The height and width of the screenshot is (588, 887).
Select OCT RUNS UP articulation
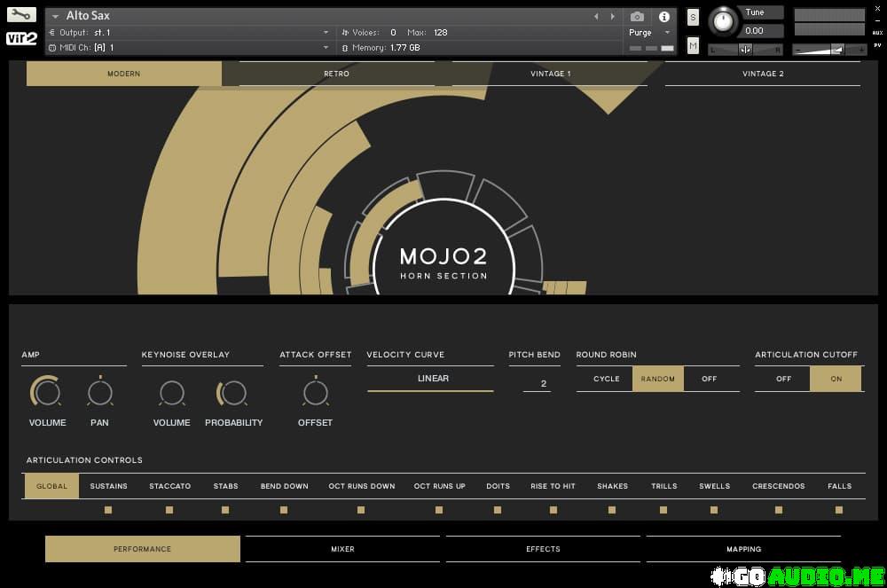click(x=440, y=486)
